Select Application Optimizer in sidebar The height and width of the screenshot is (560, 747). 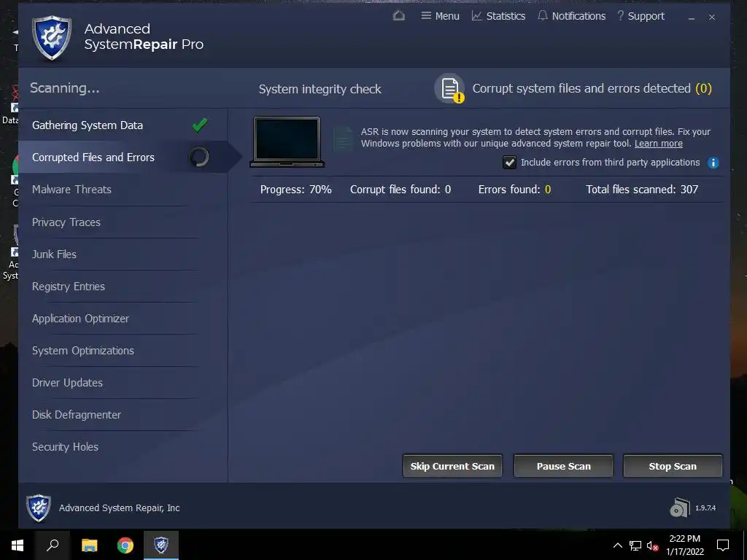[80, 319]
